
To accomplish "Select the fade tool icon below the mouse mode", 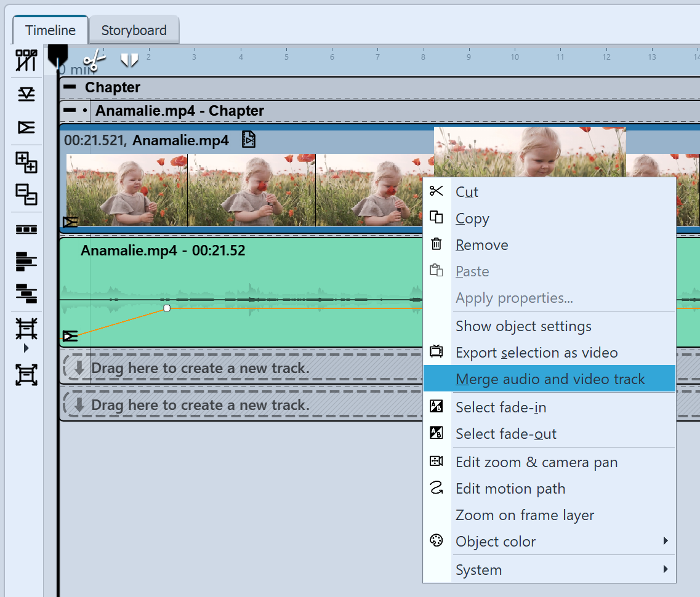I will coord(26,94).
